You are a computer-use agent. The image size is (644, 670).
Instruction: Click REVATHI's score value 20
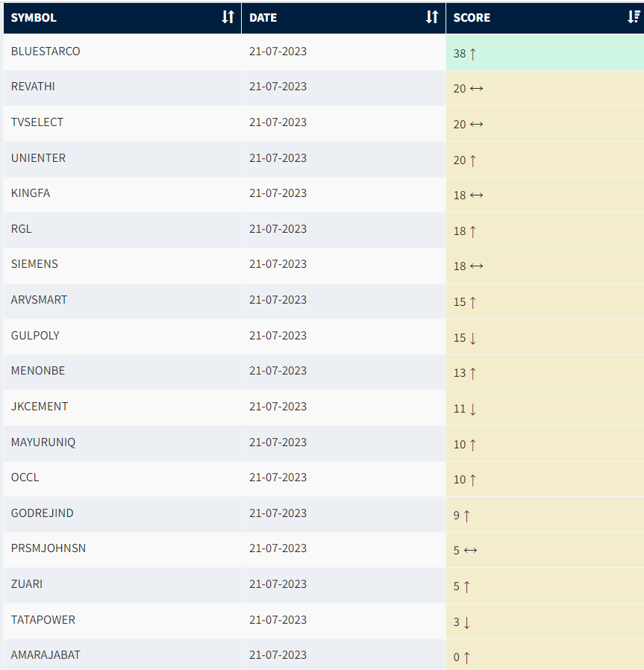pos(460,89)
